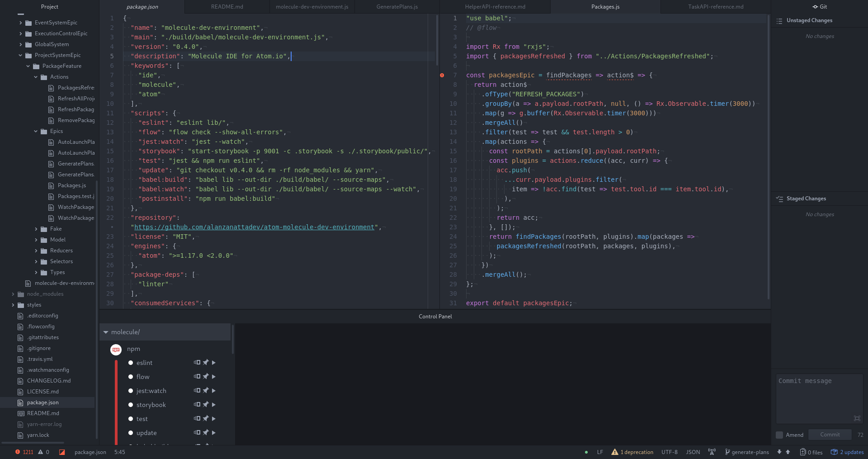Click the Unstaged Changes list icon
The image size is (868, 459).
[779, 21]
